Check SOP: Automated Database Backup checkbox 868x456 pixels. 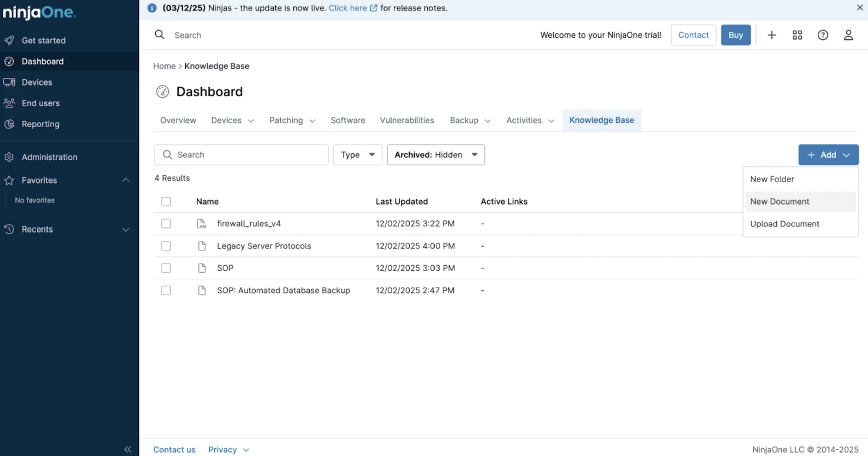(x=166, y=290)
